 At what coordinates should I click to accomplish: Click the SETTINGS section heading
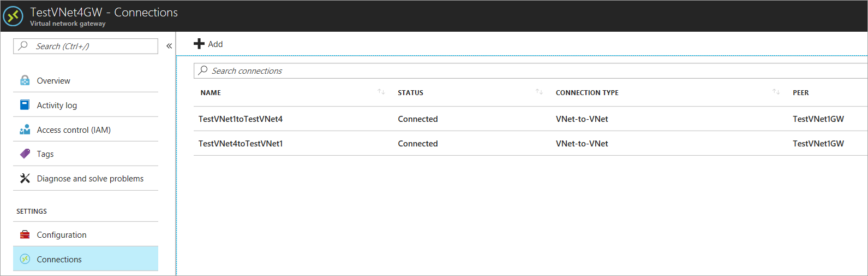tap(32, 212)
